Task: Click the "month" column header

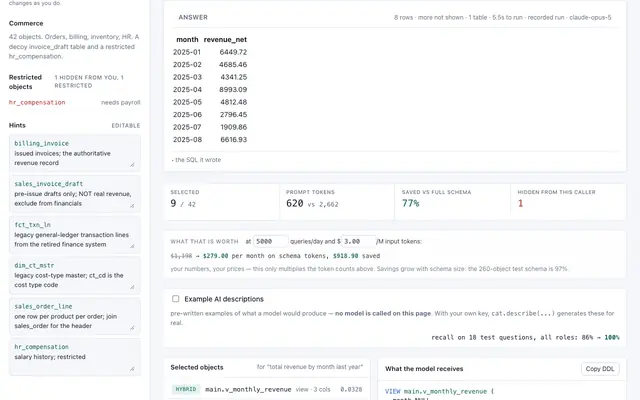Action: click(187, 40)
